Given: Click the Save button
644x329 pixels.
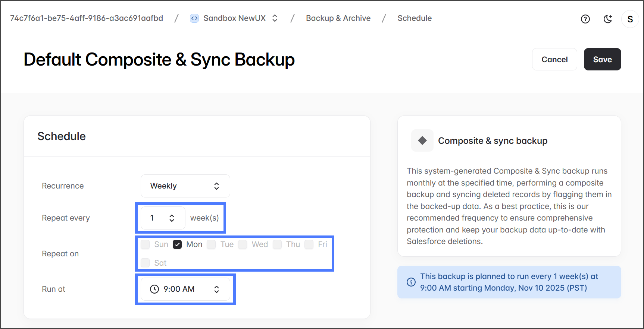Looking at the screenshot, I should tap(602, 59).
